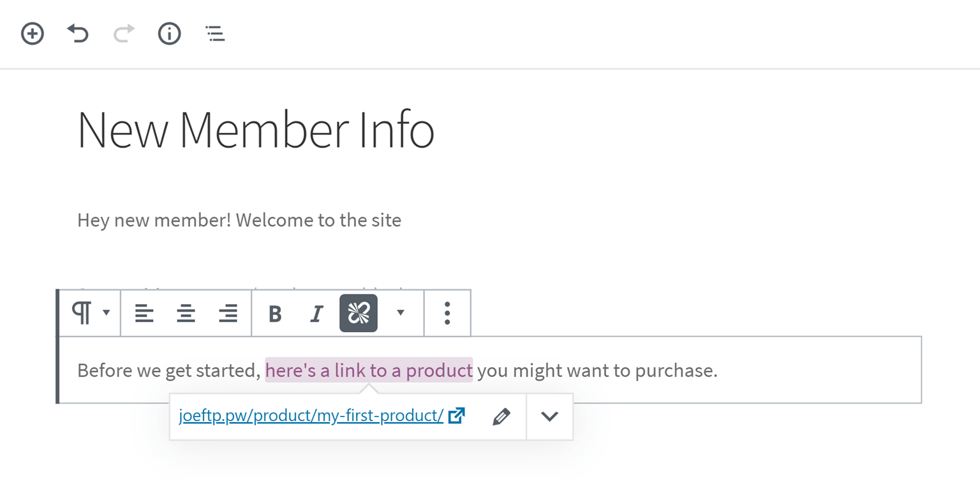Undo the last change
Image resolution: width=980 pixels, height=479 pixels.
point(78,33)
